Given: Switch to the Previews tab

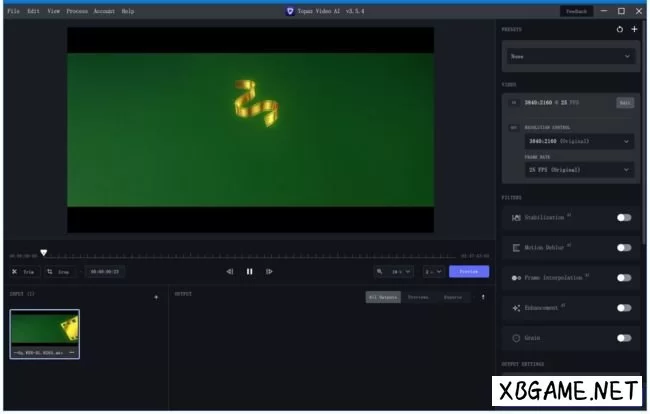Looking at the screenshot, I should (417, 297).
